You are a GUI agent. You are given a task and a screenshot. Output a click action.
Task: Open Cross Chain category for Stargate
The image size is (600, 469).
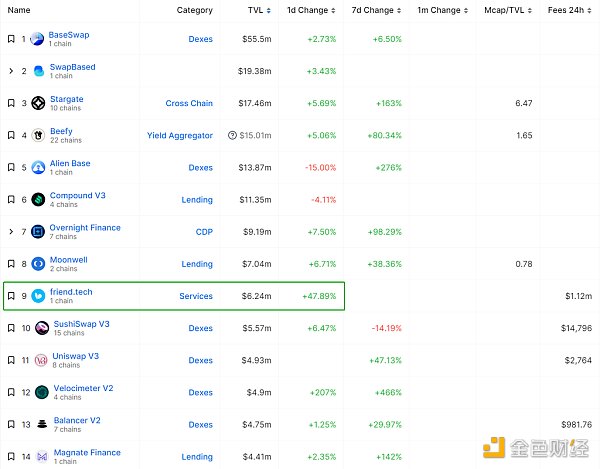(189, 103)
